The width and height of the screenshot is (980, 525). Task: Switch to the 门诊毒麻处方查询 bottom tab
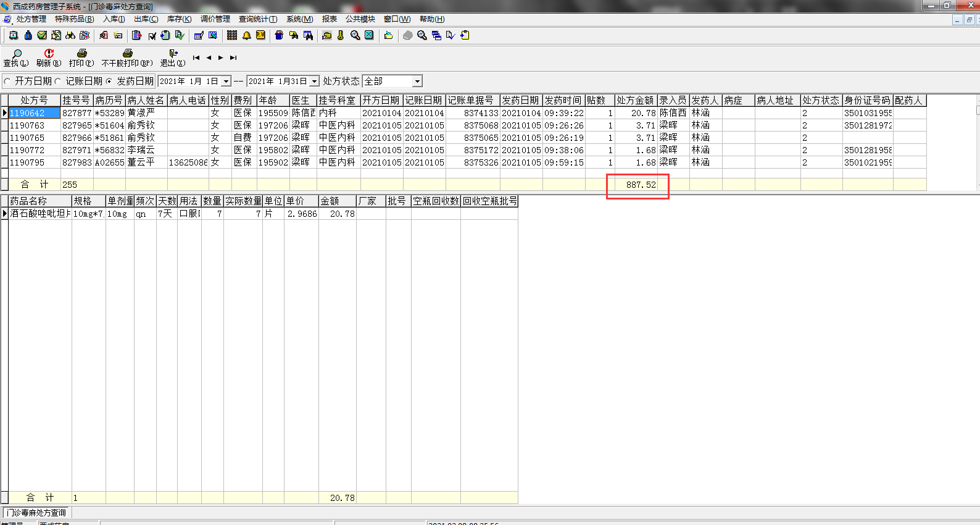click(x=36, y=513)
